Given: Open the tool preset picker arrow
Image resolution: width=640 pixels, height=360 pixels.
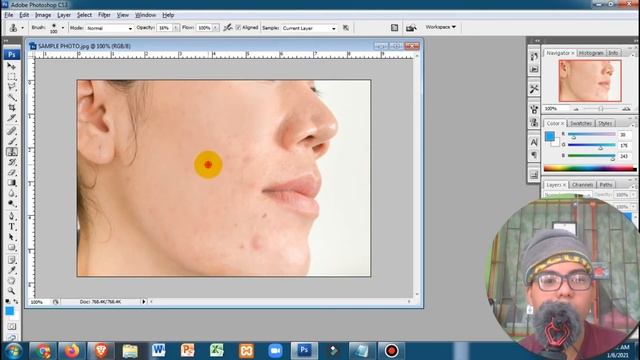Looking at the screenshot, I should (x=22, y=28).
